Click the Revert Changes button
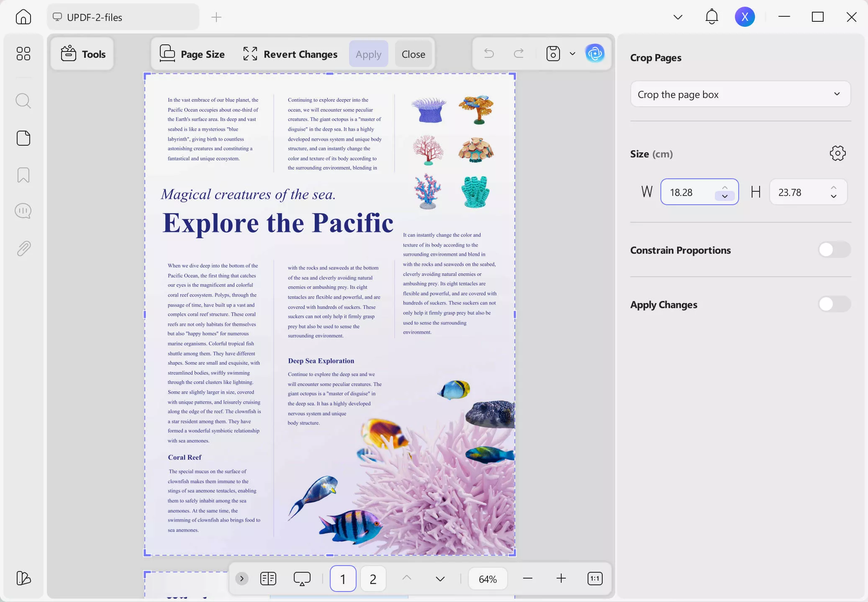 pyautogui.click(x=290, y=54)
